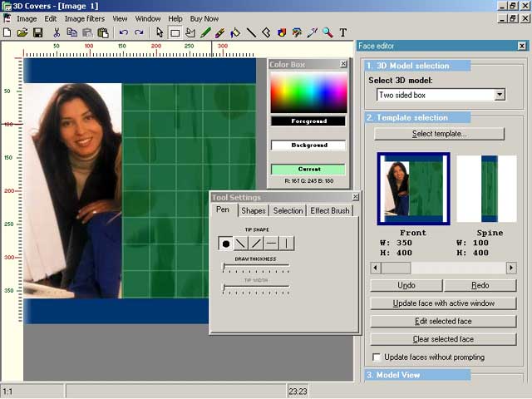Image resolution: width=532 pixels, height=399 pixels.
Task: Choose the round dot tip shape
Action: click(x=225, y=244)
